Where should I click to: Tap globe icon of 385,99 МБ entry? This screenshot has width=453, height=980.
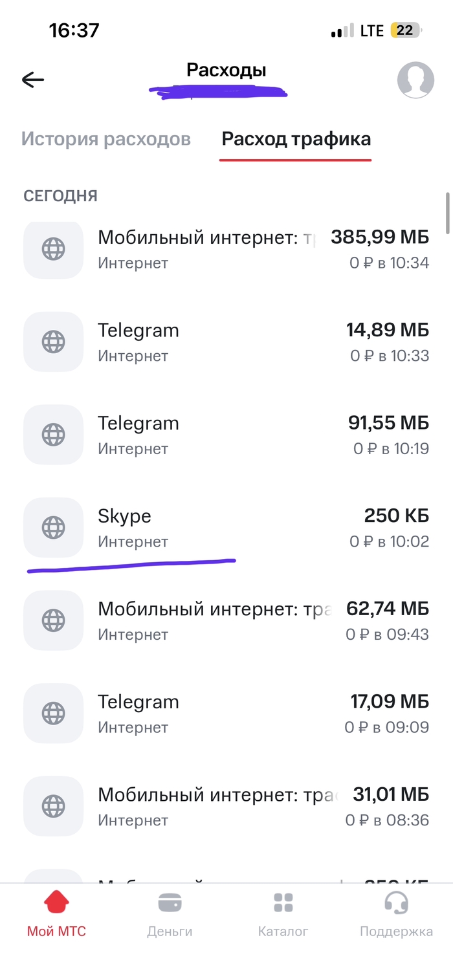[54, 250]
